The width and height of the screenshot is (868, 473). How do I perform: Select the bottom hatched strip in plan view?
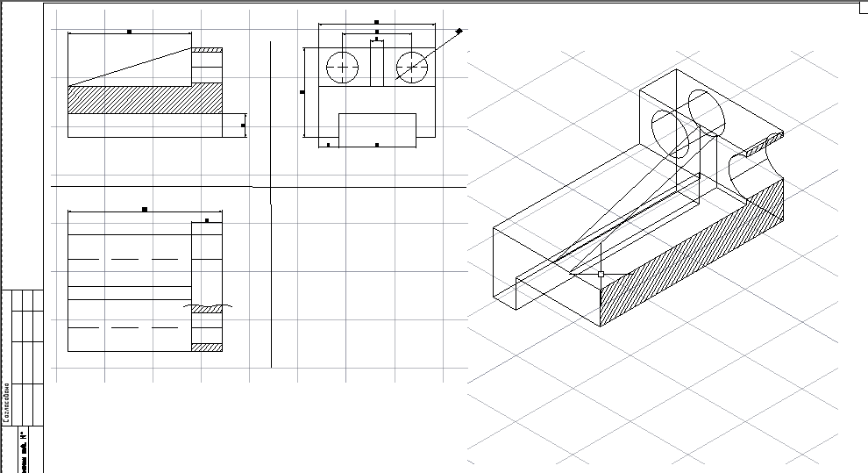pos(207,348)
